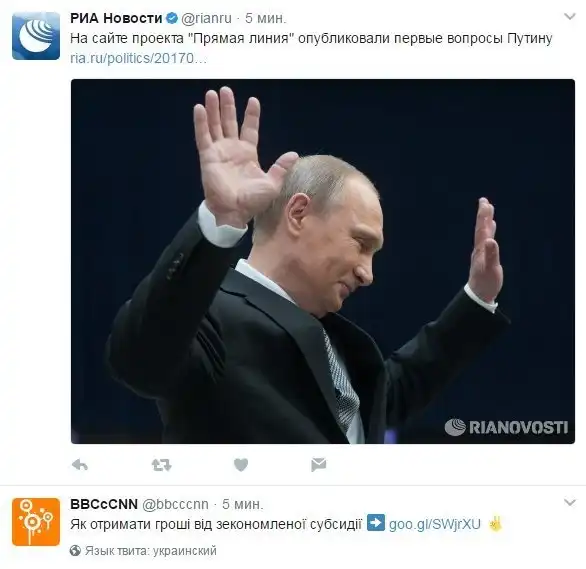Reply to the РИА Новости tweet
Viewport: 586px width, 569px height.
80,465
